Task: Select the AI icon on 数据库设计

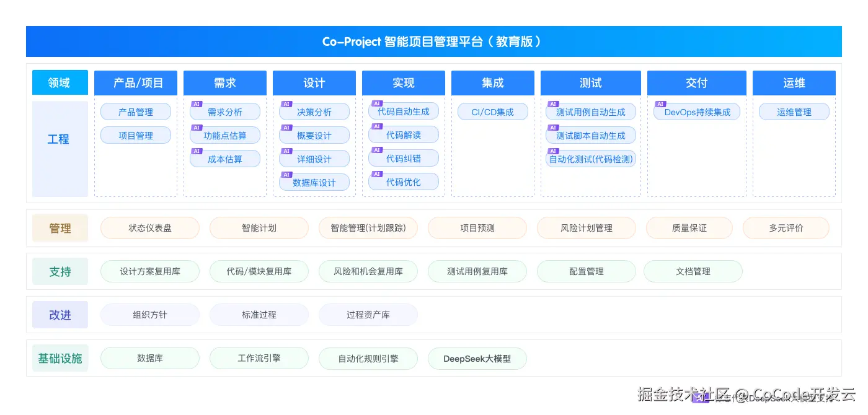Action: coord(286,174)
